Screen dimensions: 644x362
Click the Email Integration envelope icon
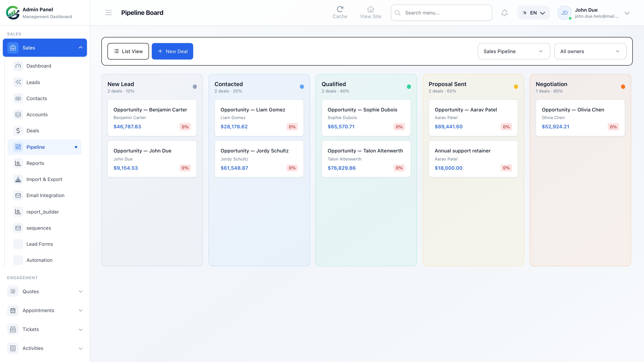pyautogui.click(x=18, y=195)
